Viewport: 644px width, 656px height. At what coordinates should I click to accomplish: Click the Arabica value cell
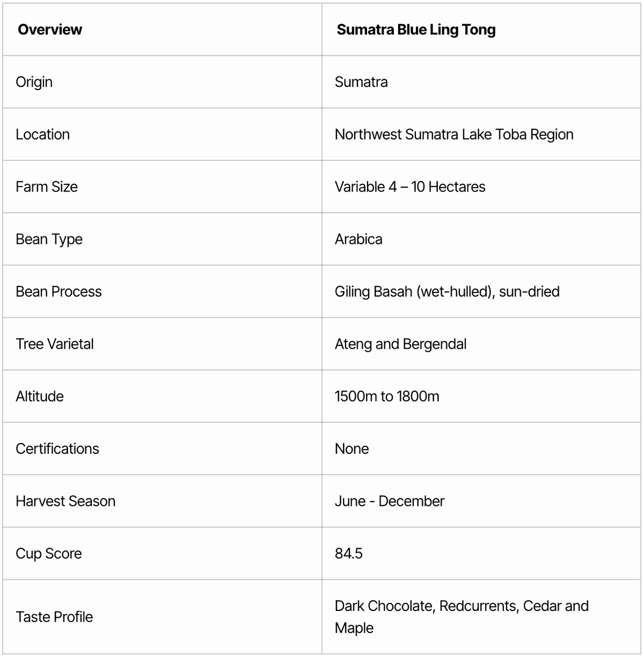click(358, 239)
